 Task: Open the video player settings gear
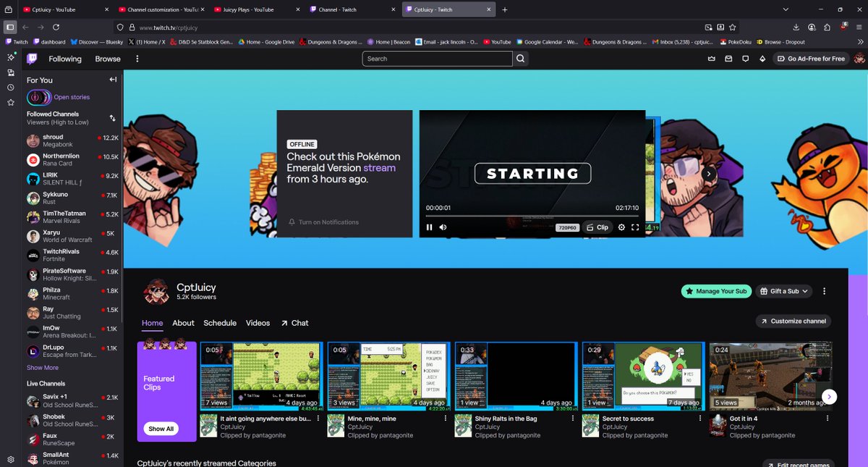621,227
